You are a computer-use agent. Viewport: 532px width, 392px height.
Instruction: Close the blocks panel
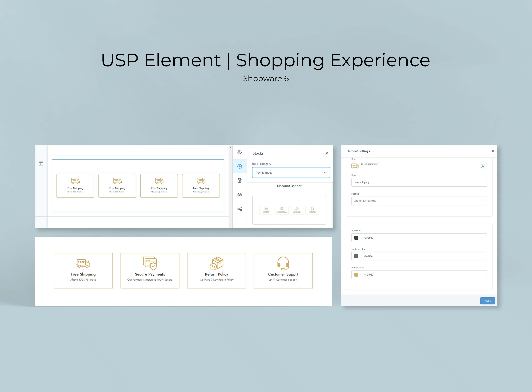tap(327, 153)
